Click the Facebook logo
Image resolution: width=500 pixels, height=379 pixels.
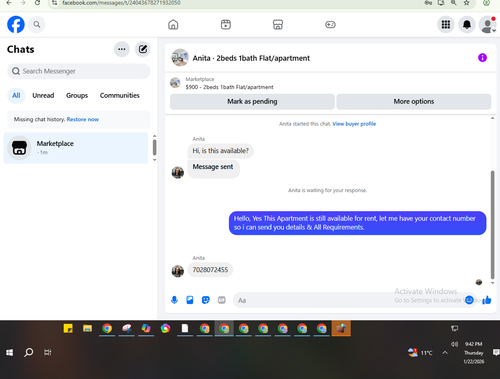[16, 24]
